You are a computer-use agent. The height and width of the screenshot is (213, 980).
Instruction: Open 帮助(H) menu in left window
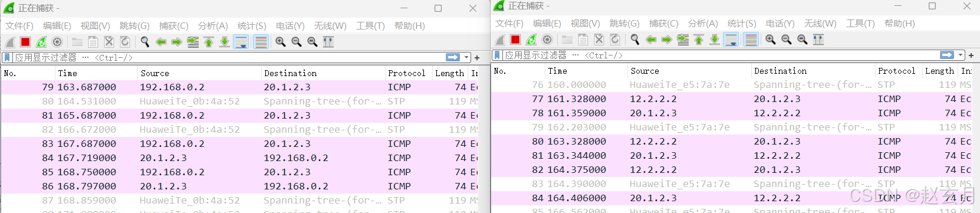[410, 26]
